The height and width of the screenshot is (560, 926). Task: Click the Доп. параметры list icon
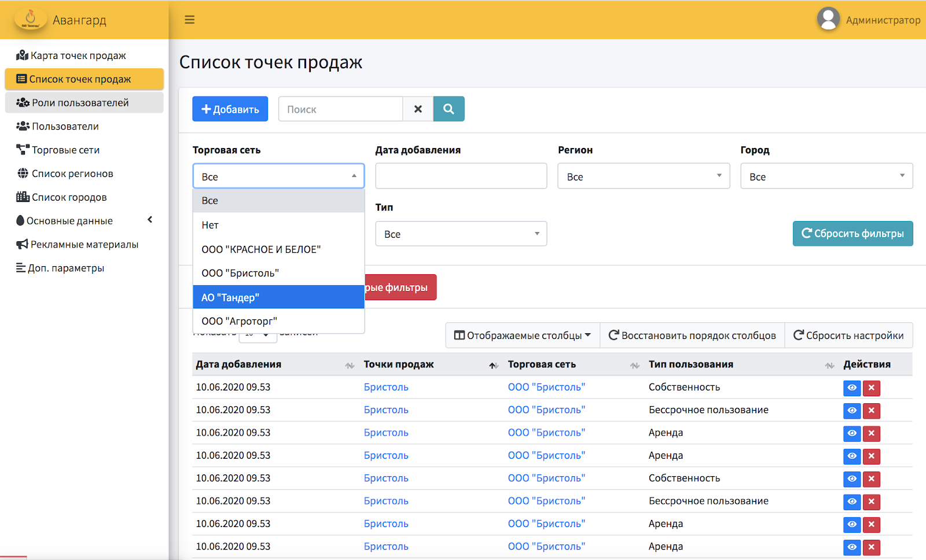point(21,268)
